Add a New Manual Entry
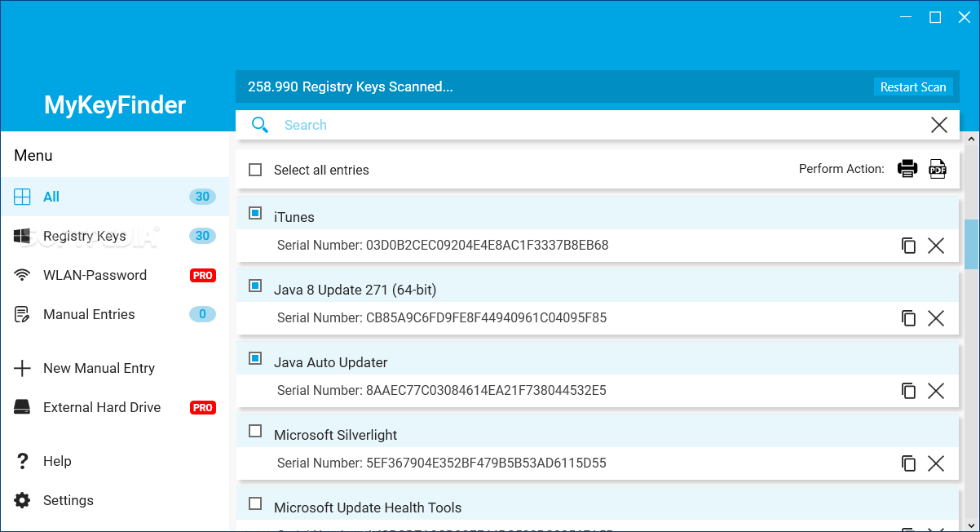 [99, 368]
